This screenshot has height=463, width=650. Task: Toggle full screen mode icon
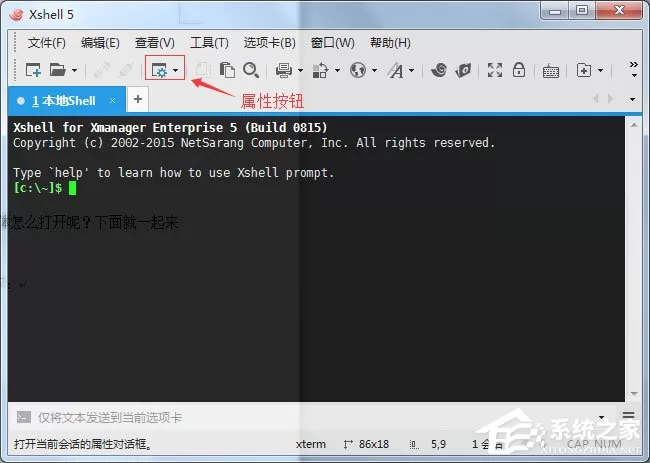click(495, 70)
